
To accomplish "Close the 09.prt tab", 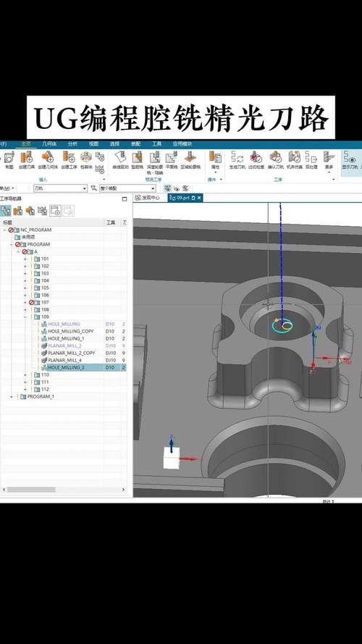I will pos(199,198).
